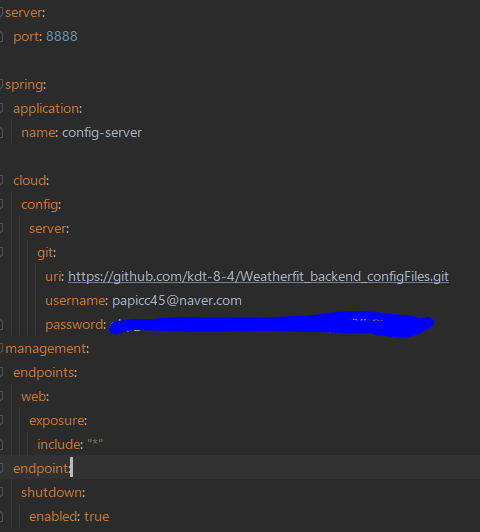480x532 pixels.
Task: Click the redacted password value
Action: pos(271,324)
